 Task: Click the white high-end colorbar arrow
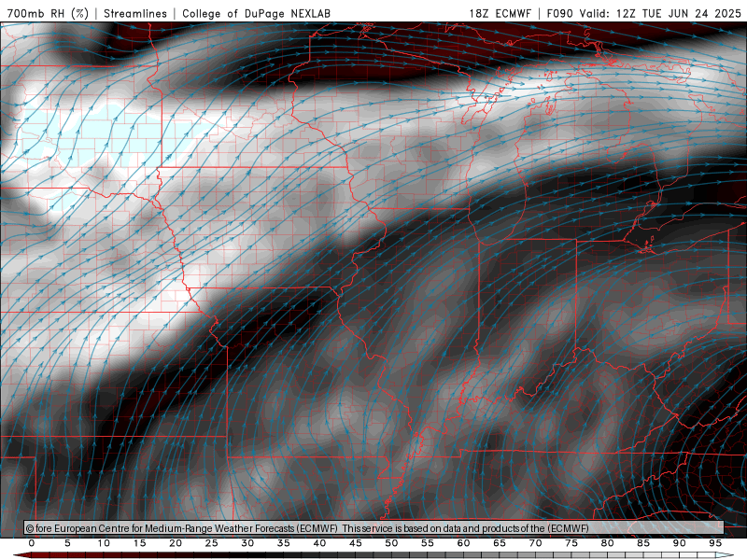726,555
